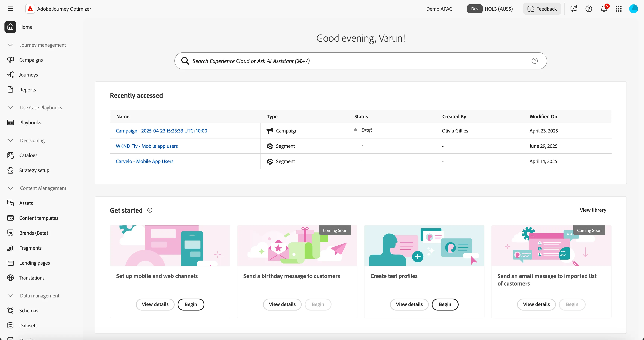
Task: Collapse the Decisioning section
Action: 10,140
